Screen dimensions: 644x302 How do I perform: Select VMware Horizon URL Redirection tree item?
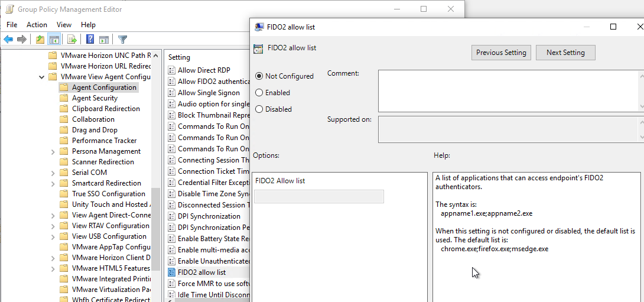point(106,66)
